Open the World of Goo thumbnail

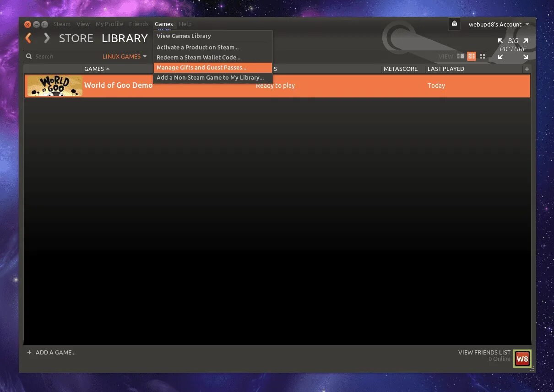click(x=54, y=86)
